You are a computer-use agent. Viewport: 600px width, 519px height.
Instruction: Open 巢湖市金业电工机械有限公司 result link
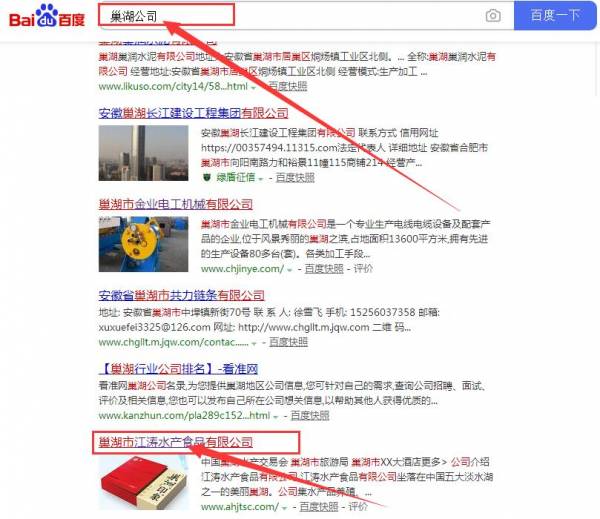point(176,204)
